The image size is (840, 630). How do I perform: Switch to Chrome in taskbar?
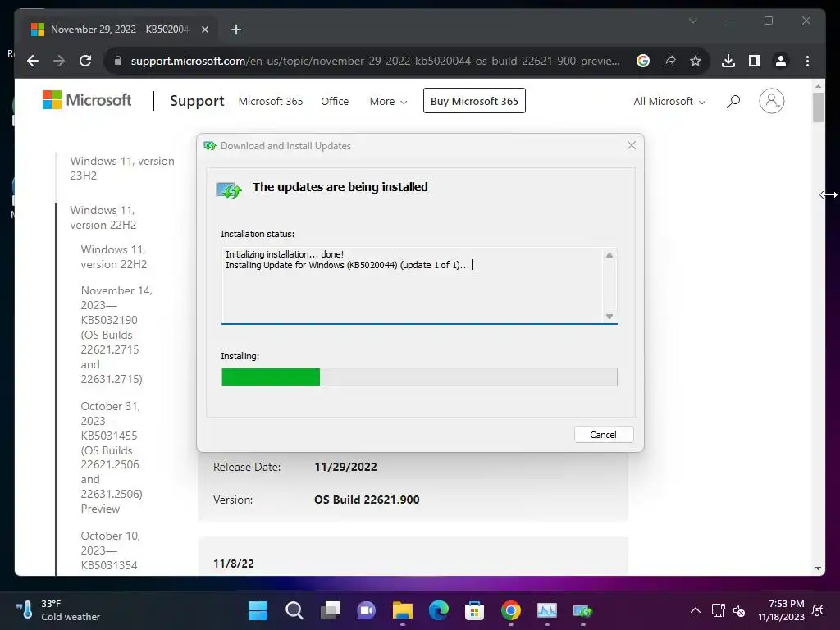pos(511,610)
